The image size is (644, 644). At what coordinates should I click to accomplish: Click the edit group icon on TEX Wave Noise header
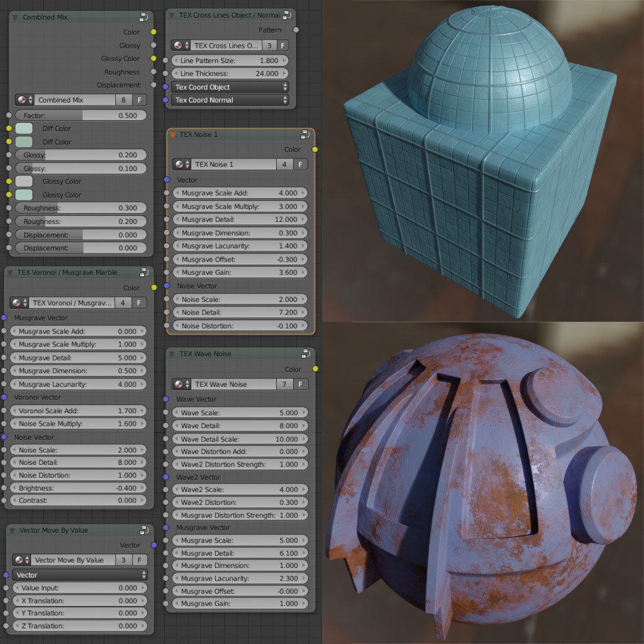[307, 353]
